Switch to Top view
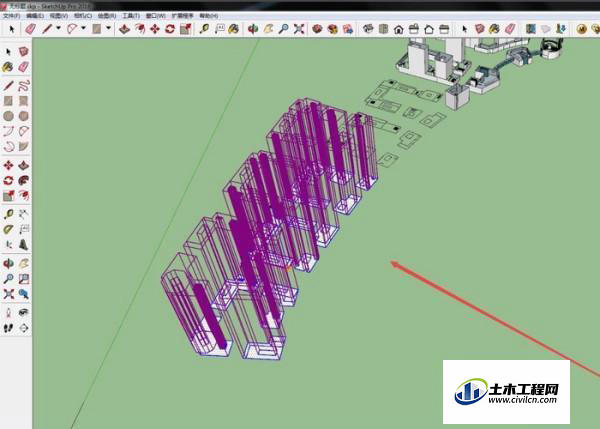The height and width of the screenshot is (429, 600). tap(383, 29)
